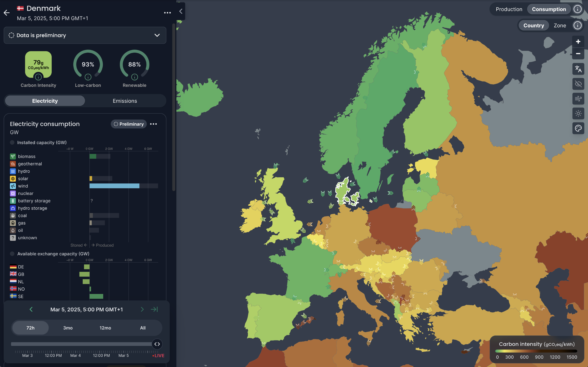Select Denmark's wind production bar
This screenshot has height=367, width=588.
pyautogui.click(x=114, y=186)
